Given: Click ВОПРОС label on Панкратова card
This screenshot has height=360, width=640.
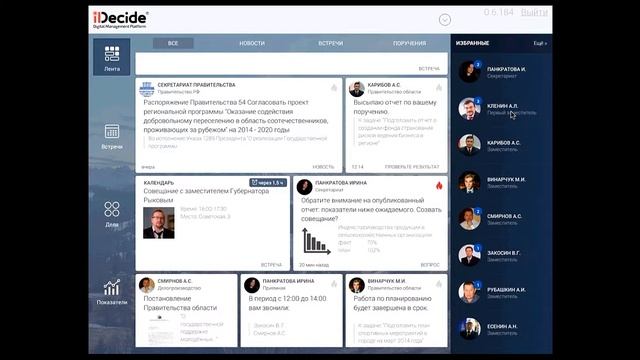Looking at the screenshot, I should click(430, 265).
